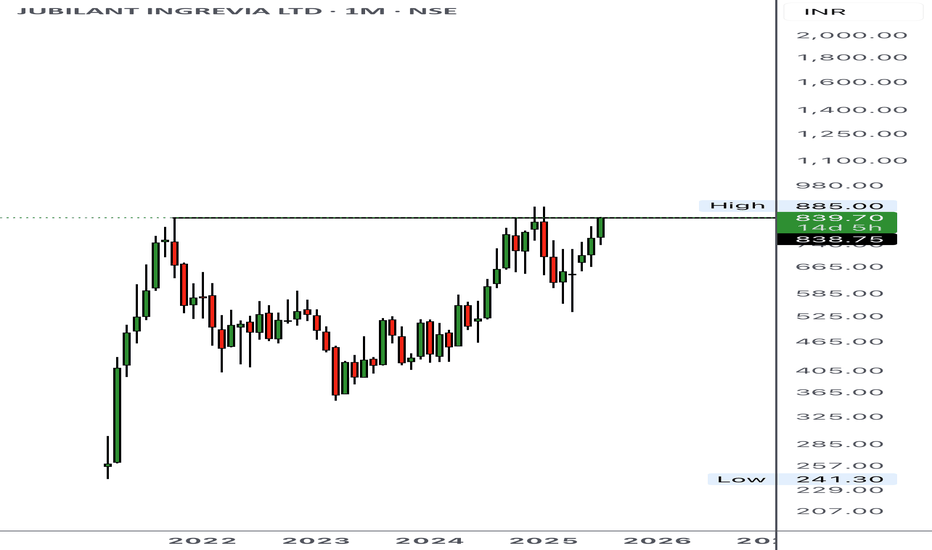Select the 465.00 price label

pos(839,341)
